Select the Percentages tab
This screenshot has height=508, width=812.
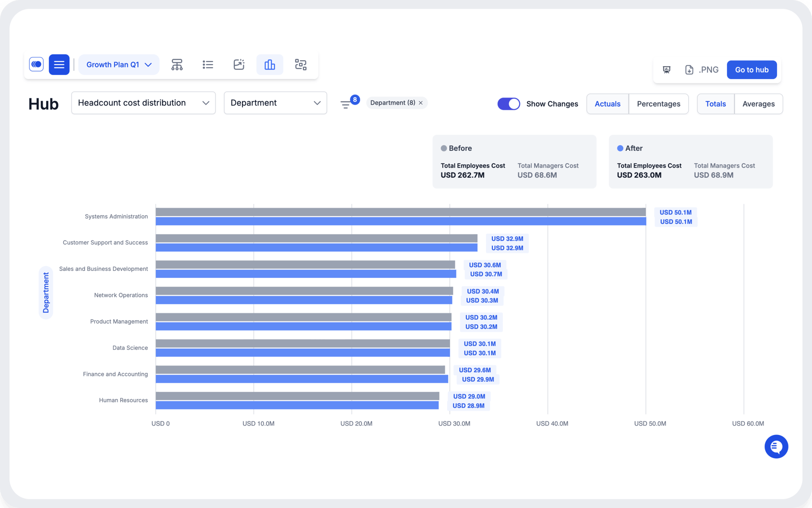[x=658, y=104]
